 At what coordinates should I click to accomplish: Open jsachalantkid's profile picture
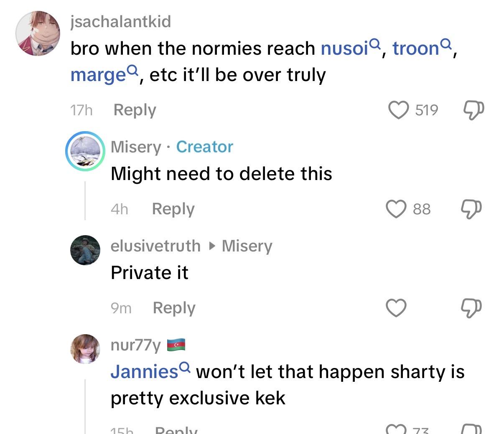click(37, 34)
